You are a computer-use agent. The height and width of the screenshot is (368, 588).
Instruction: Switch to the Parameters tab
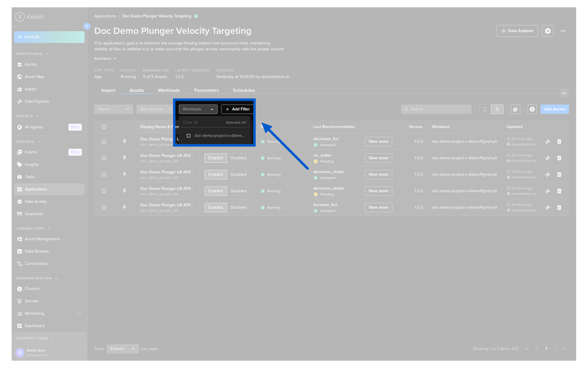point(206,90)
